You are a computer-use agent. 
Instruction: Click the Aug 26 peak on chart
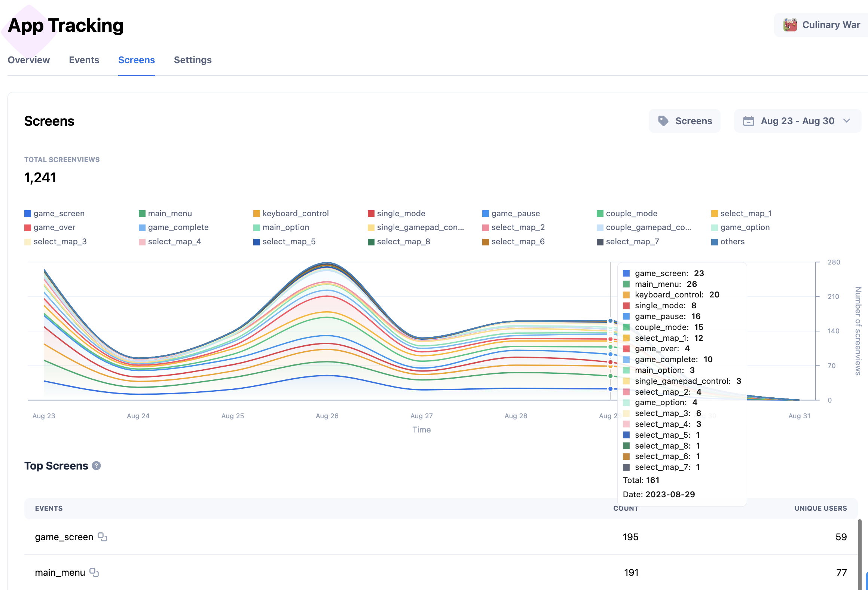click(x=327, y=263)
